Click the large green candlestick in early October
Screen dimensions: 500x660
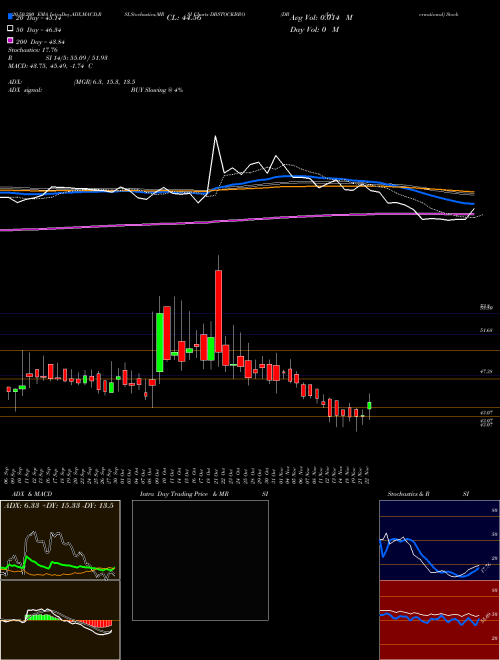[160, 342]
